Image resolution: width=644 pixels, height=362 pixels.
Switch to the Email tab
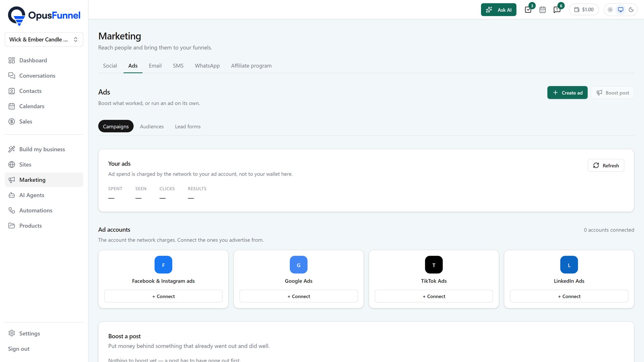tap(155, 66)
